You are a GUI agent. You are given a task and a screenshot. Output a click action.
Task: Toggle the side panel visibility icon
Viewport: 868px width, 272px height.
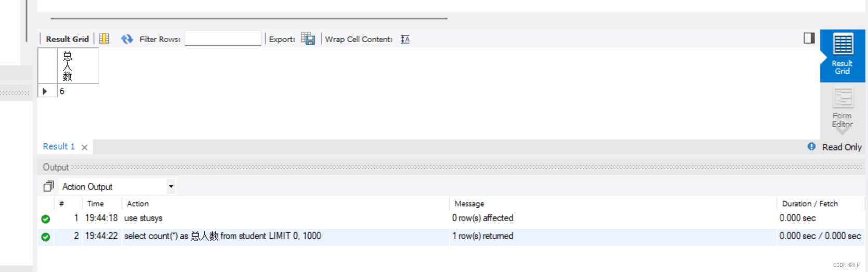pyautogui.click(x=809, y=38)
